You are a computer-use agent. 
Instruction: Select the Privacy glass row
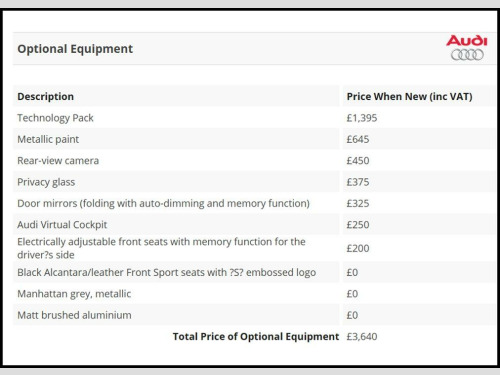tap(254, 182)
